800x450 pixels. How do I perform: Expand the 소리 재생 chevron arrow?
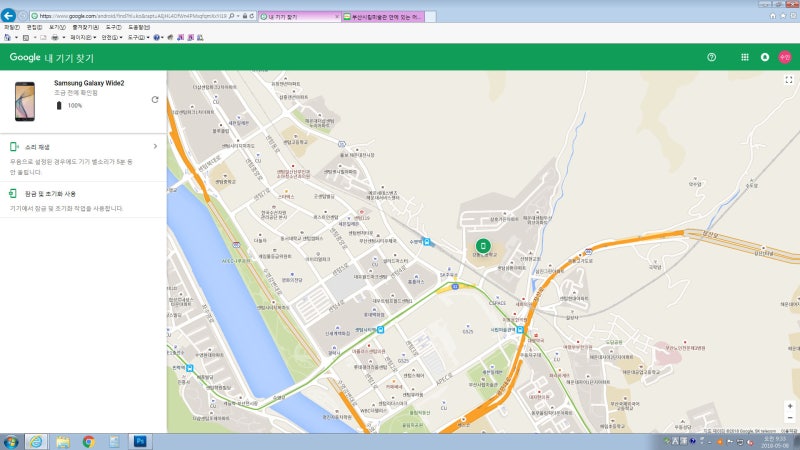[x=156, y=146]
